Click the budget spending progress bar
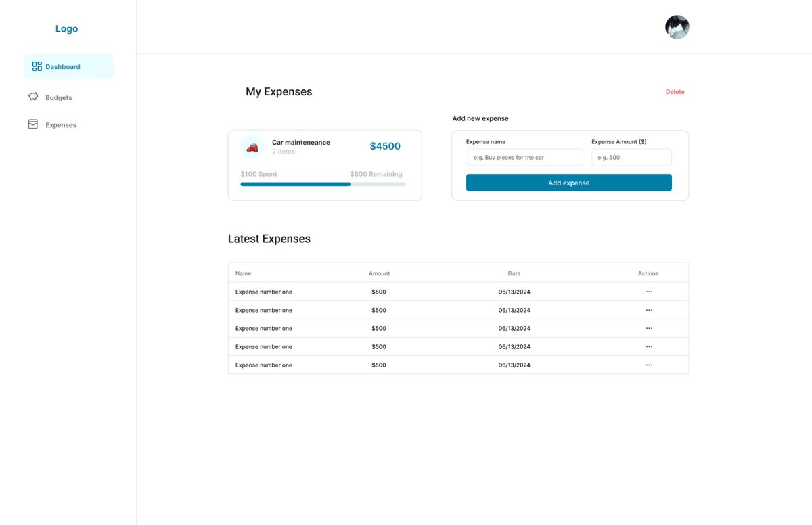Viewport: 812px width, 525px height. (323, 184)
